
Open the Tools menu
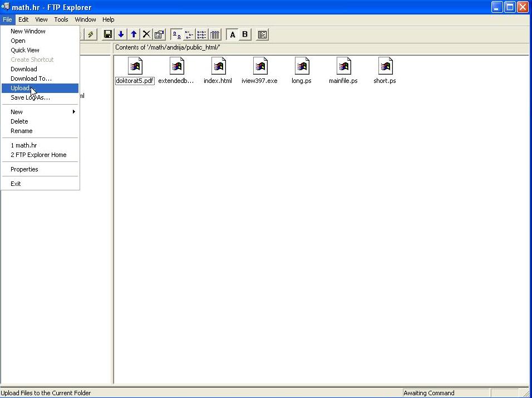(61, 19)
